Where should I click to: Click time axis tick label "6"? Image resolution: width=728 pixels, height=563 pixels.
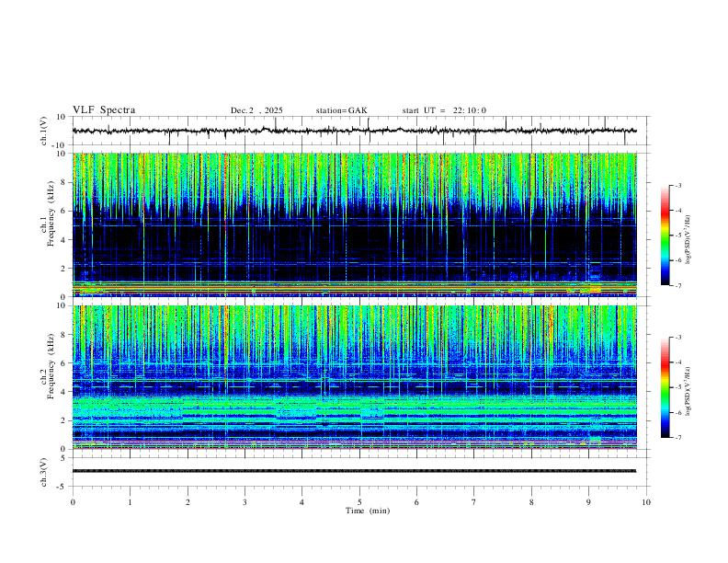pos(416,502)
